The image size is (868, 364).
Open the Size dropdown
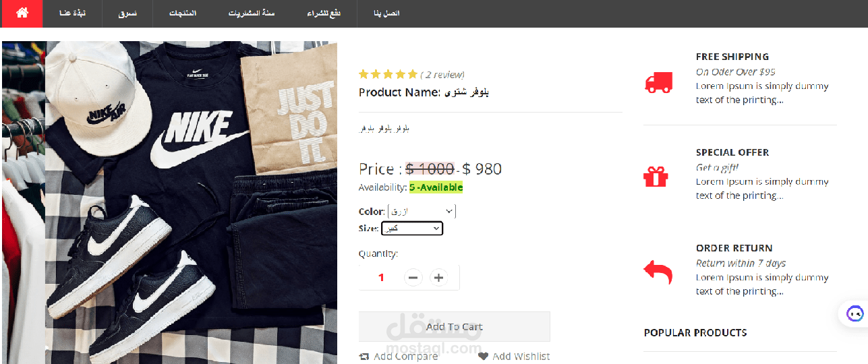[412, 229]
